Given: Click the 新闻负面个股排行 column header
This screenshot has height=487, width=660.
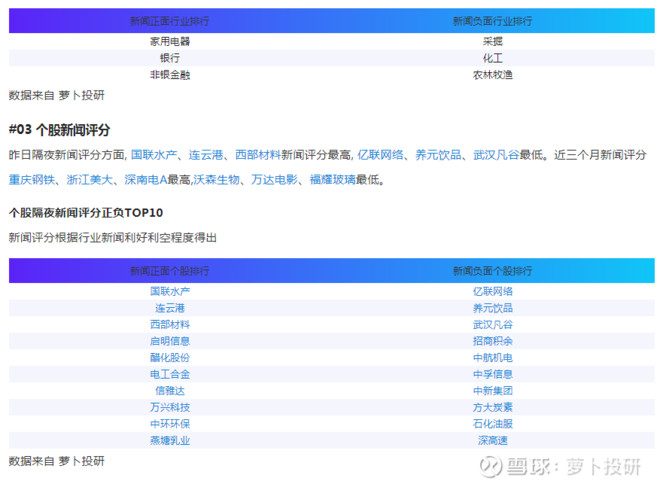Looking at the screenshot, I should pos(492,271).
